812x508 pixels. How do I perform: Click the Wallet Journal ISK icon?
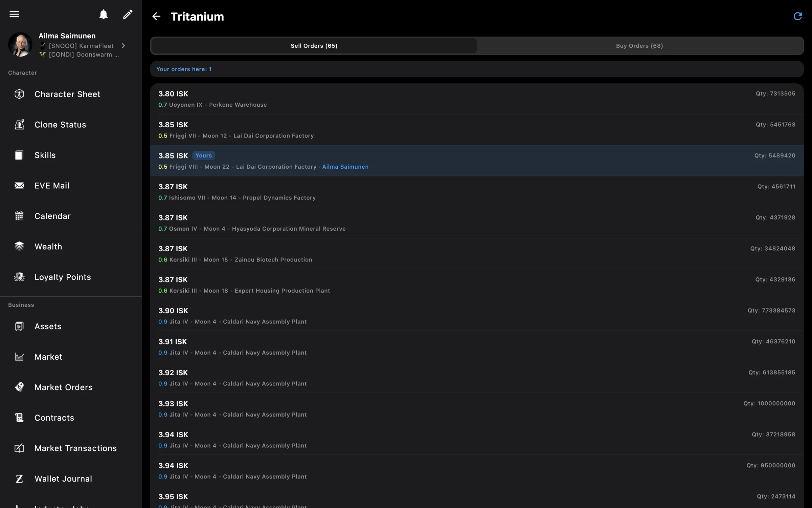[19, 479]
